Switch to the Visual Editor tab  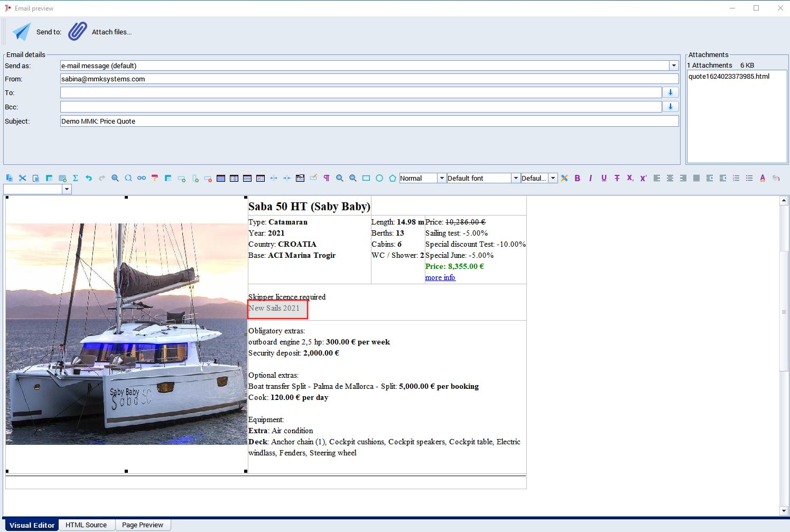(x=32, y=525)
